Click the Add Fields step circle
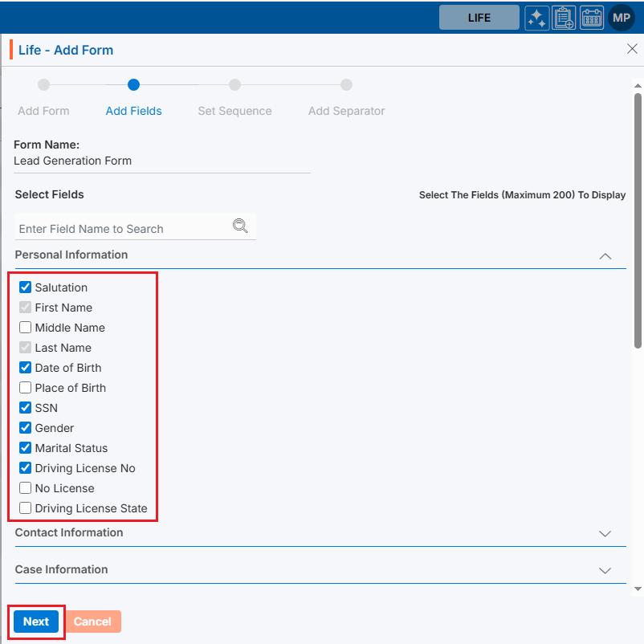 click(133, 84)
